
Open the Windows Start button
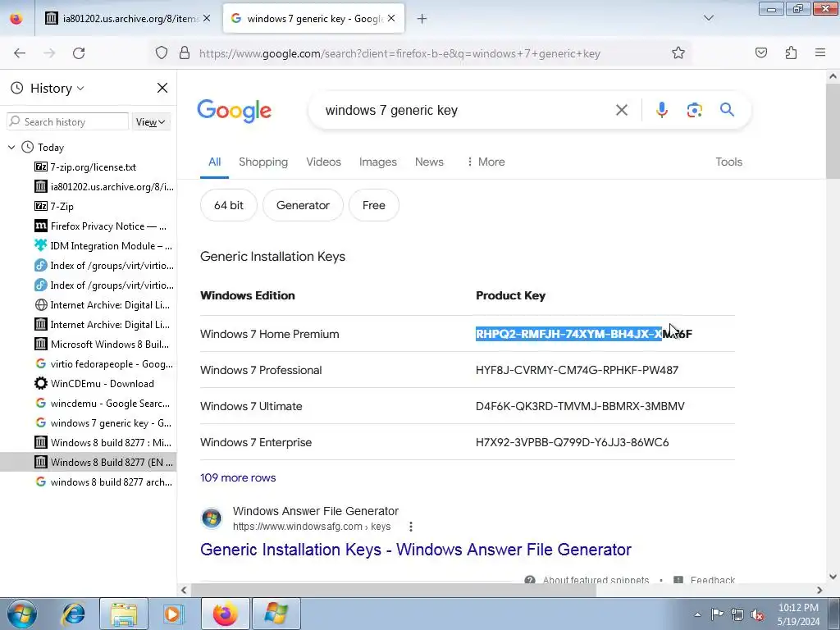(x=22, y=614)
